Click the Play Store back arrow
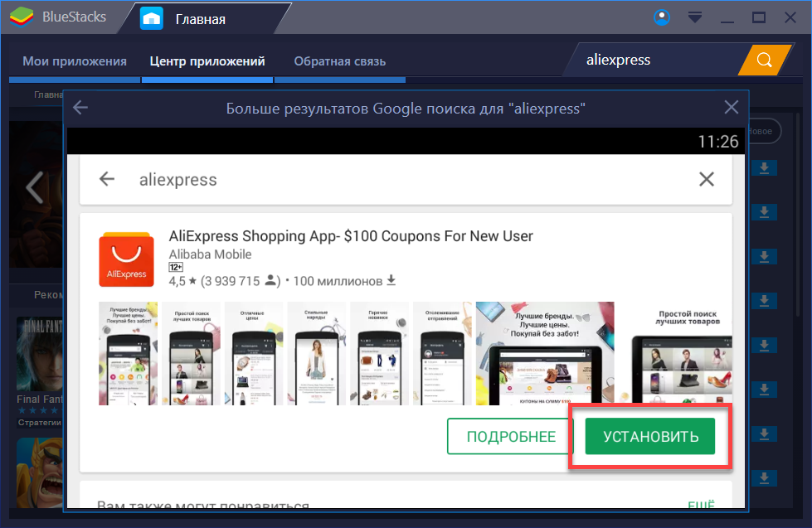 (x=107, y=179)
